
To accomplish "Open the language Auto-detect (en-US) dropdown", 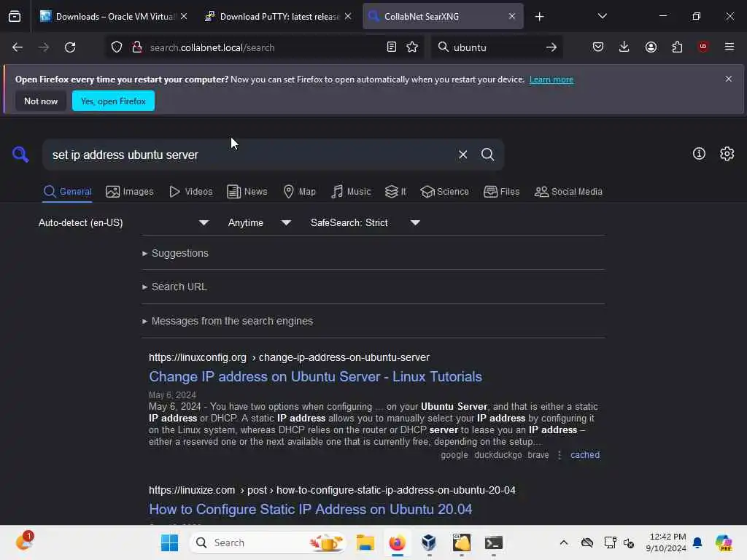I will click(x=123, y=223).
